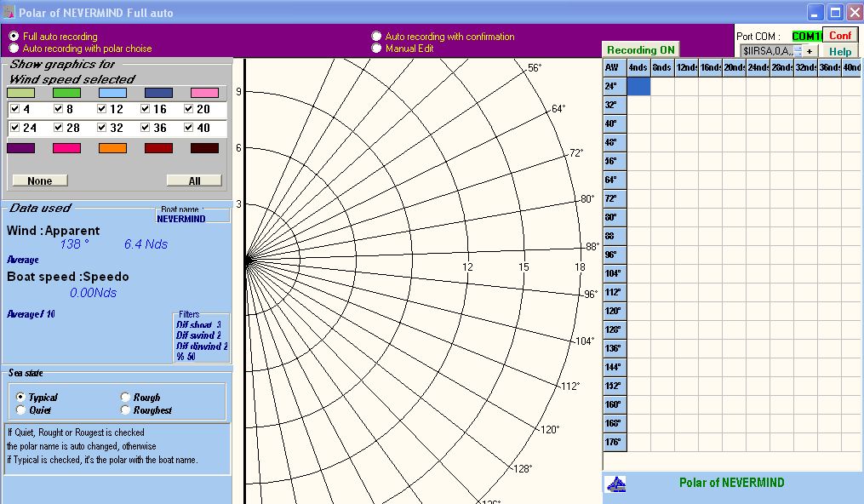Pick the dark red swatch below 36
Image resolution: width=864 pixels, height=504 pixels.
pyautogui.click(x=158, y=148)
